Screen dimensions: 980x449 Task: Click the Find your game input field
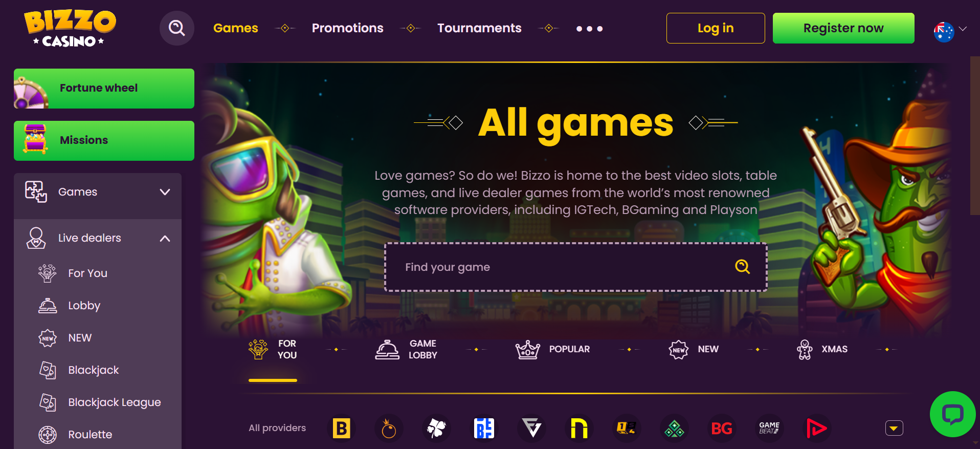click(x=575, y=267)
